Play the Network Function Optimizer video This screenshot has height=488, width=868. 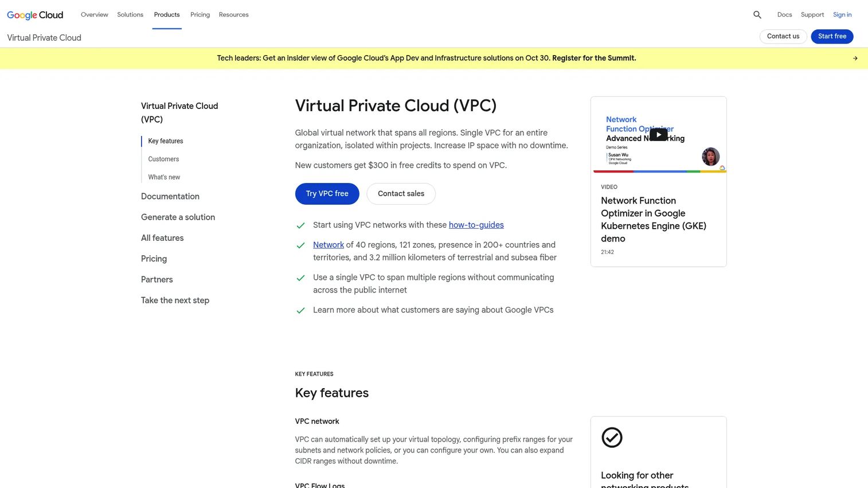[658, 135]
